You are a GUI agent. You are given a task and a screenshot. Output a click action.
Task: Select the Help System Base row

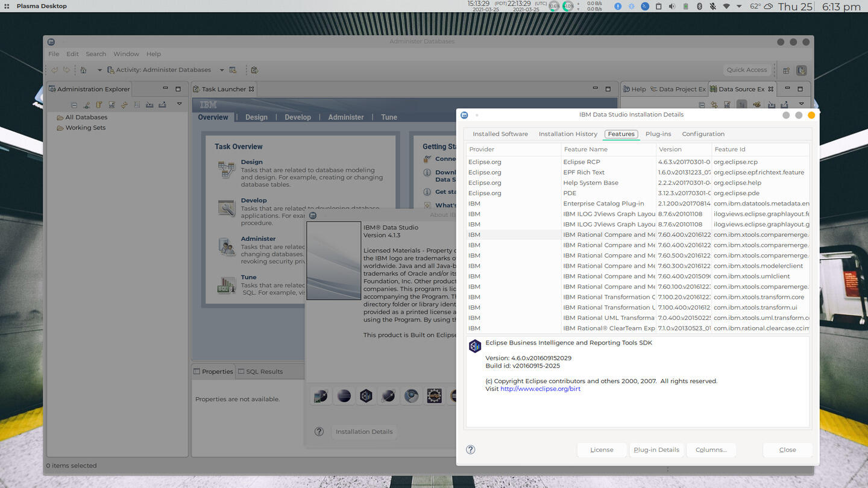(x=638, y=183)
